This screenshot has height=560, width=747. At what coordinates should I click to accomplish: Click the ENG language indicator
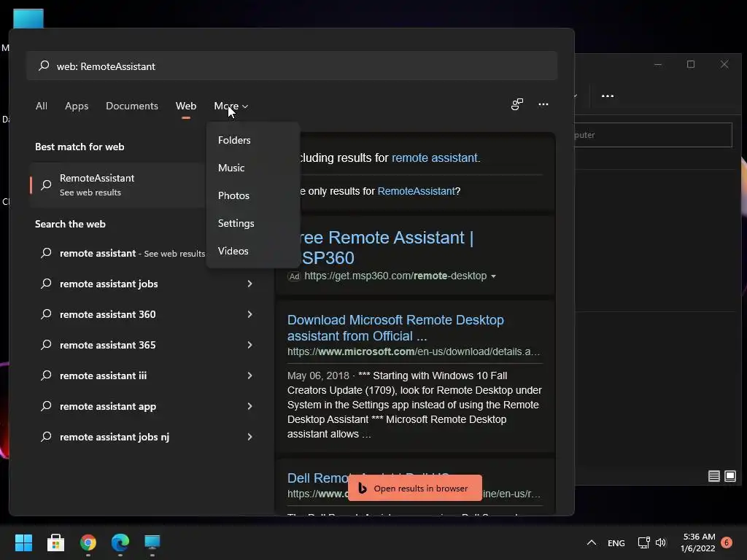(x=616, y=542)
